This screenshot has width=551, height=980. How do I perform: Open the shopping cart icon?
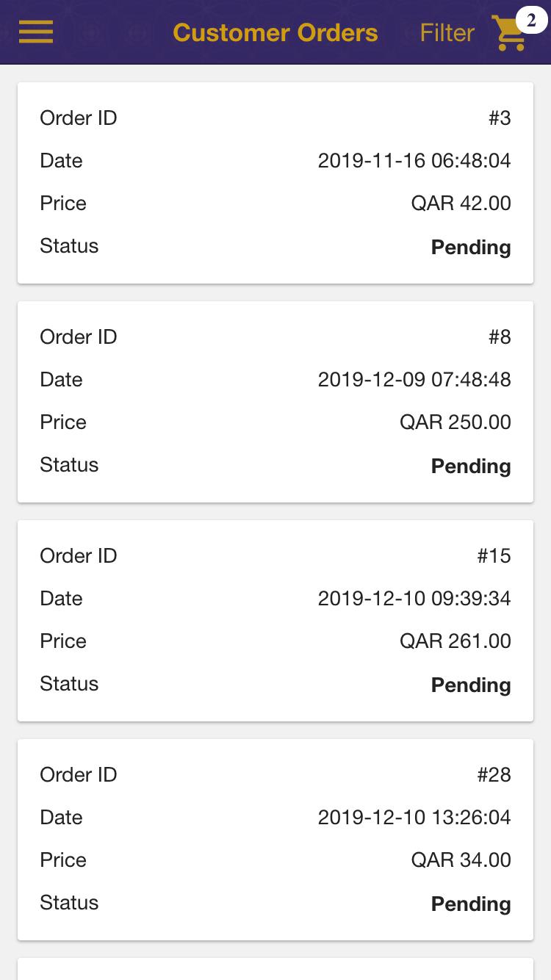508,34
